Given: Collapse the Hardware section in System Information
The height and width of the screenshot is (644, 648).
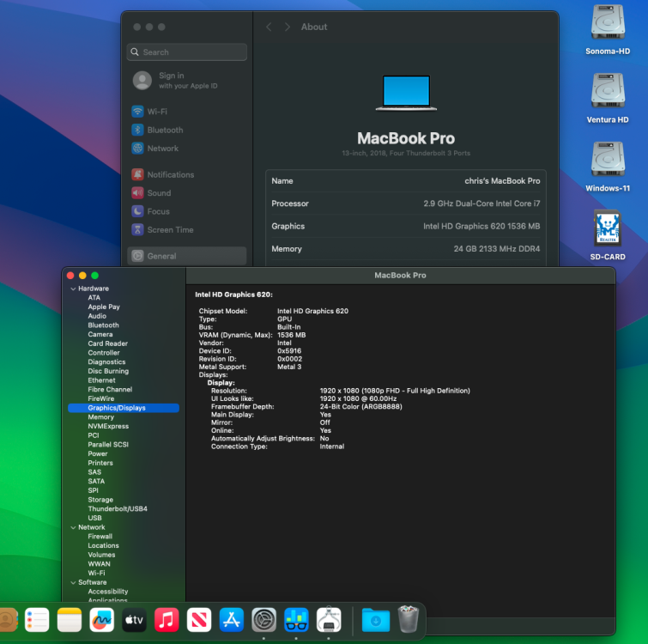Looking at the screenshot, I should coord(73,289).
